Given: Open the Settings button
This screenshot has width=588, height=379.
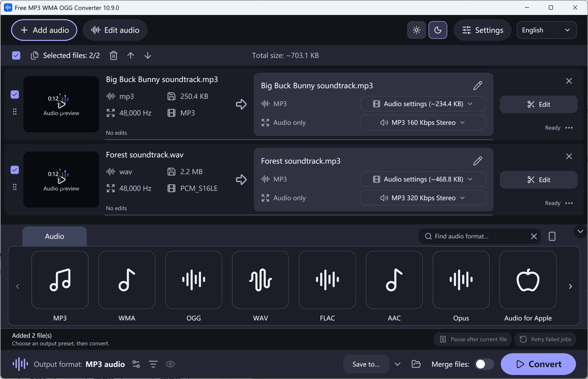Looking at the screenshot, I should [482, 30].
